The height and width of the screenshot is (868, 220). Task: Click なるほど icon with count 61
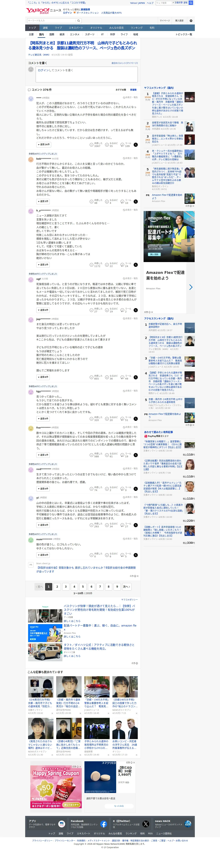(x=107, y=455)
